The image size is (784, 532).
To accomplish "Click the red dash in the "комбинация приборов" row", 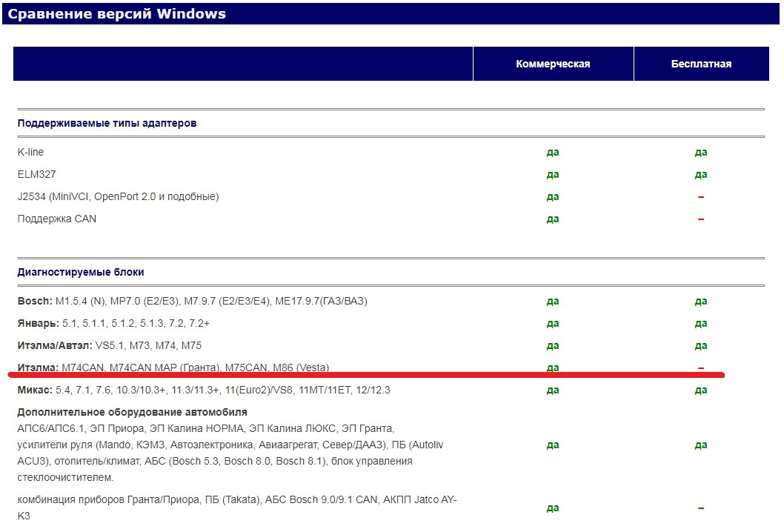I will pos(701,508).
